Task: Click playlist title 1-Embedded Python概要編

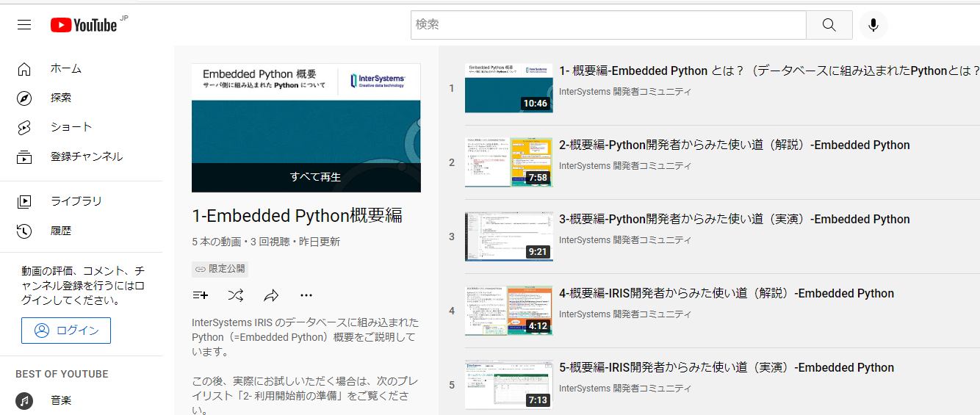Action: [x=298, y=216]
